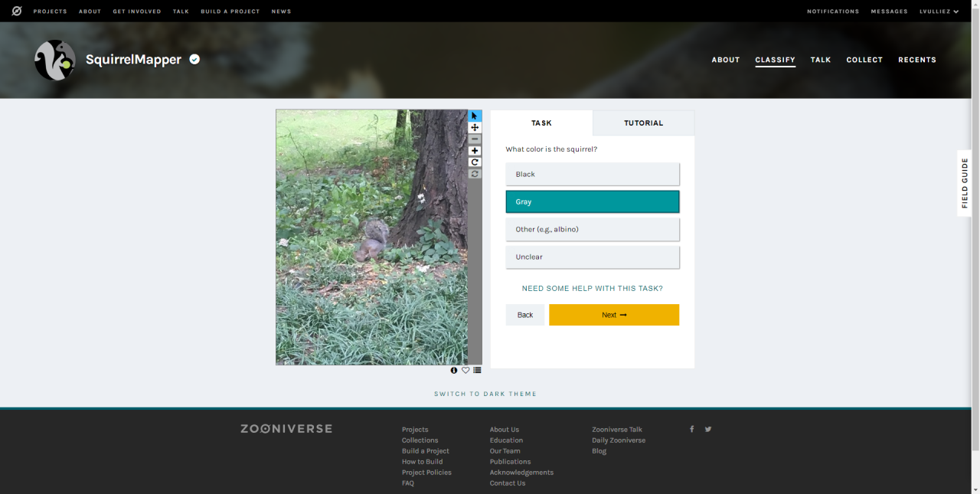Viewport: 980px width, 494px height.
Task: Open the project About page
Action: (726, 60)
